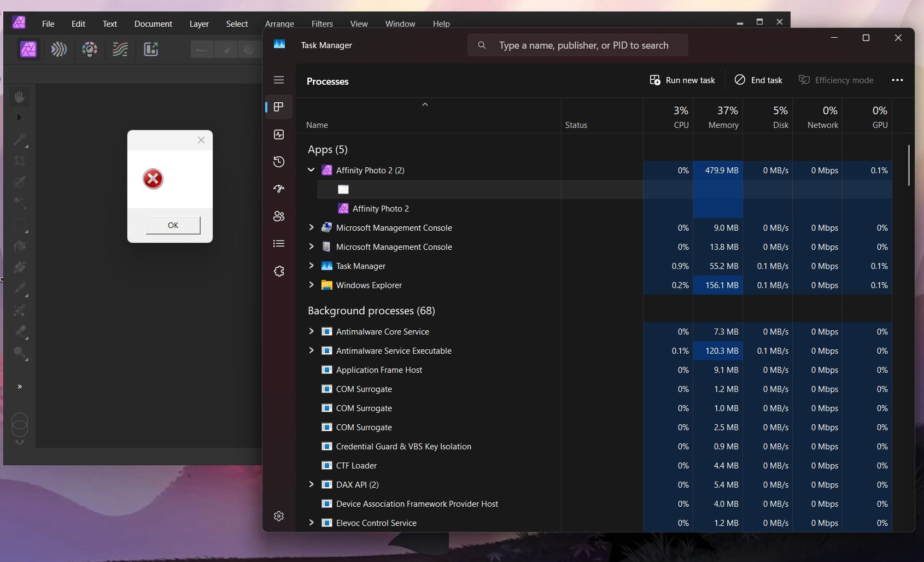Select the Crop tool in Affinity toolbar
This screenshot has width=924, height=562.
tap(20, 161)
